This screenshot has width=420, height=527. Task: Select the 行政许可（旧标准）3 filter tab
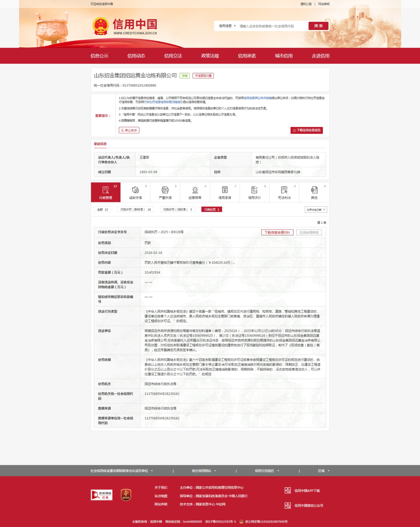coord(177,209)
